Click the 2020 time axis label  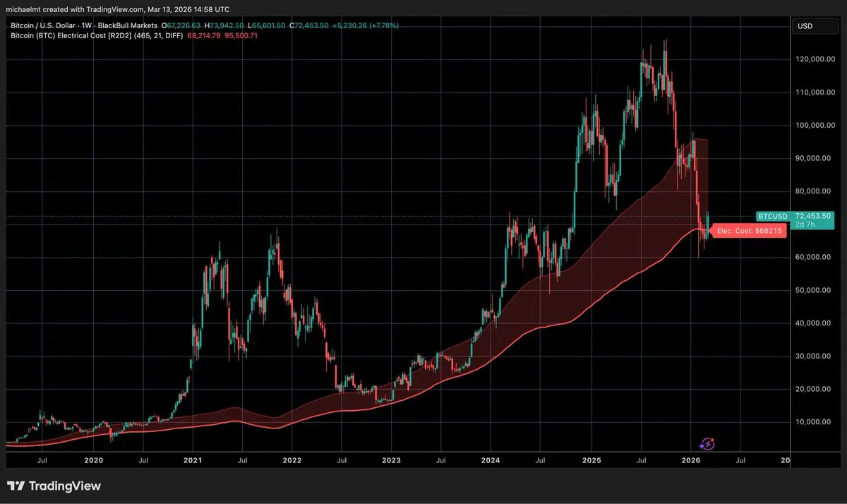94,460
